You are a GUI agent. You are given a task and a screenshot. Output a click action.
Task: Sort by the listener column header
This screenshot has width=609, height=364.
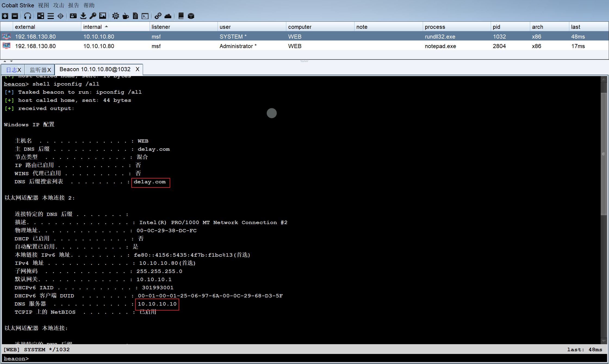click(x=183, y=27)
